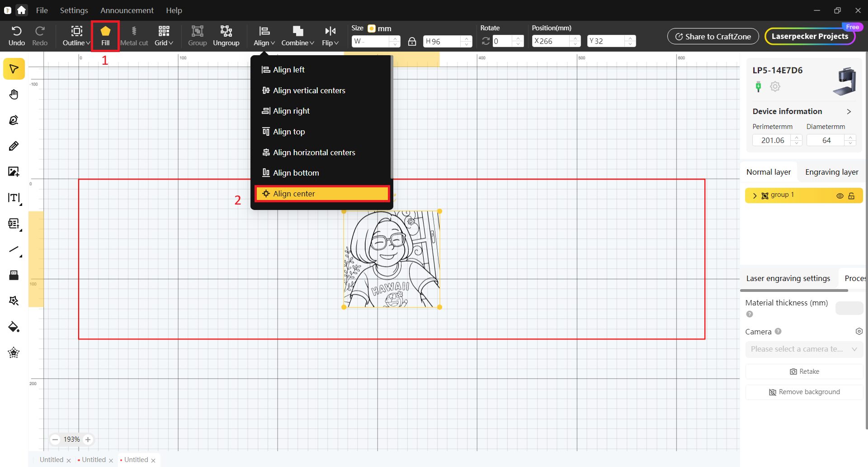Select the pencil tool in sidebar

pos(14,146)
